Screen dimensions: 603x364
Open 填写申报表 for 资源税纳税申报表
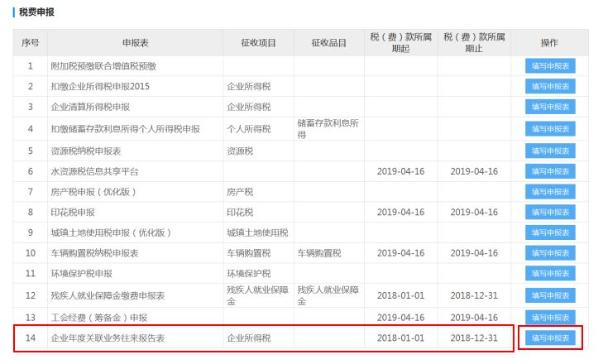[550, 151]
